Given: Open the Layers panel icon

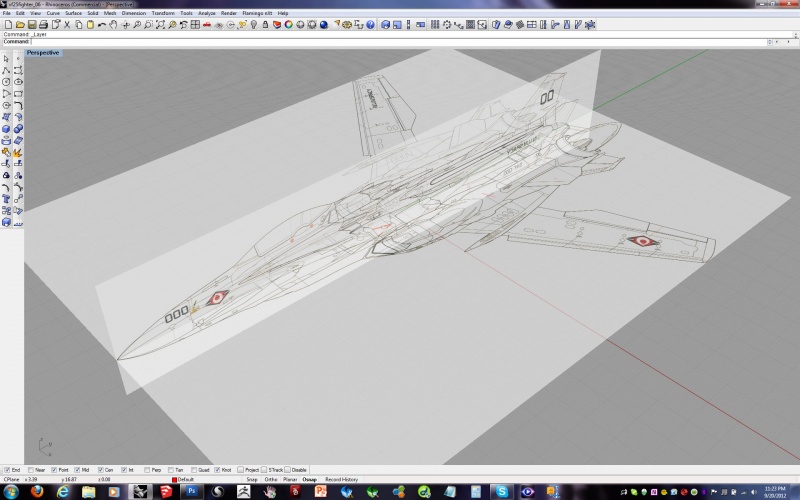Looking at the screenshot, I should click(277, 24).
